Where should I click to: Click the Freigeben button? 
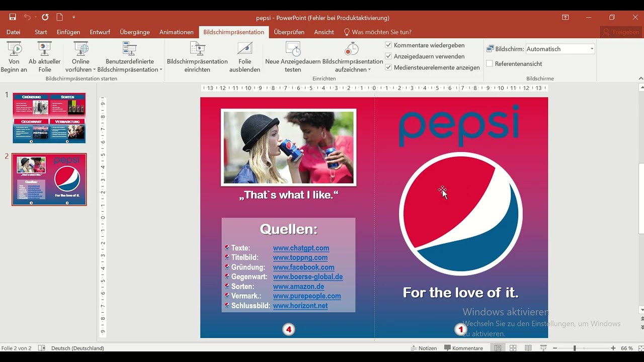[621, 32]
